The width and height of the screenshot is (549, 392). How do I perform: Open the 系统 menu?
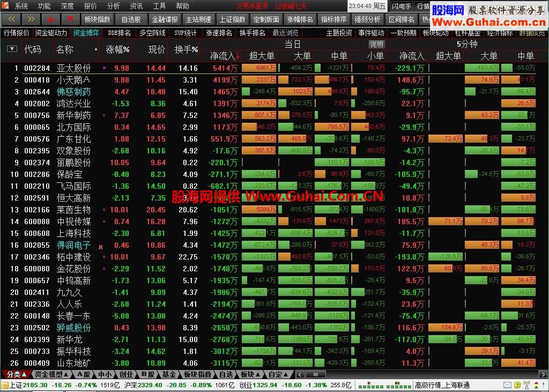click(21, 6)
